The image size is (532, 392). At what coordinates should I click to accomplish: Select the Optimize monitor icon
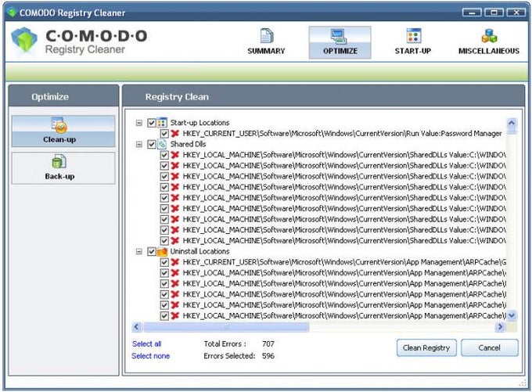[x=340, y=37]
